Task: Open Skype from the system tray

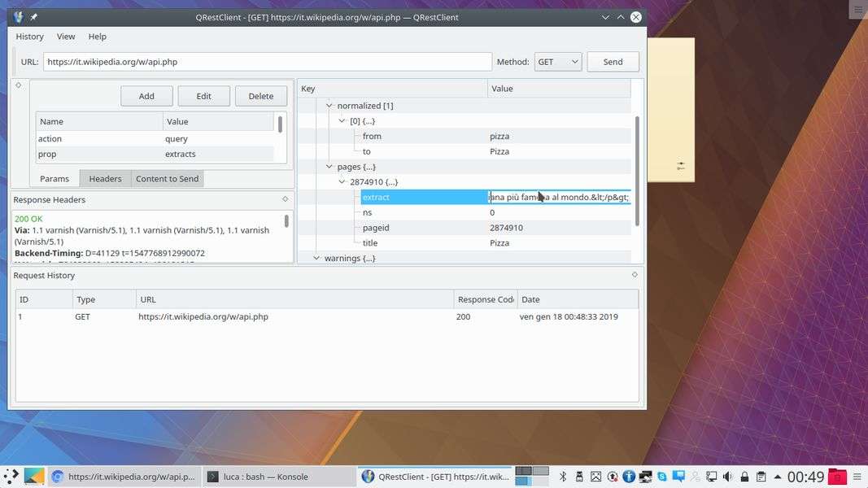Action: point(662,477)
